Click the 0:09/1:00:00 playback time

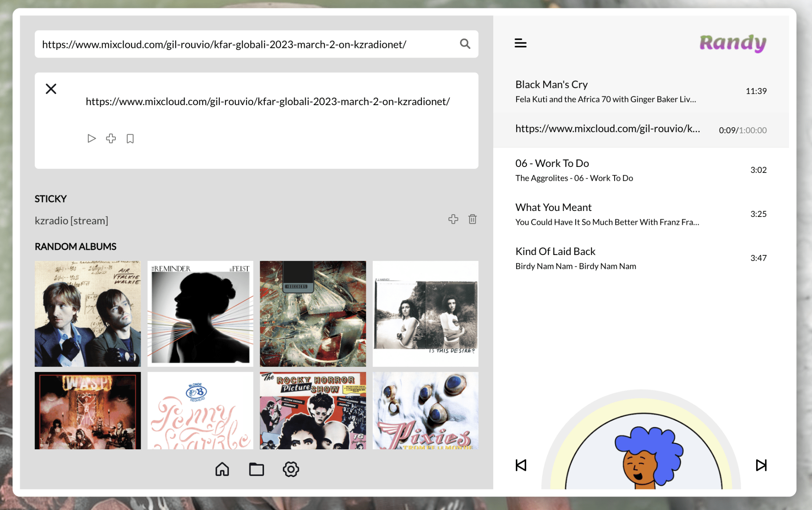[x=743, y=130]
